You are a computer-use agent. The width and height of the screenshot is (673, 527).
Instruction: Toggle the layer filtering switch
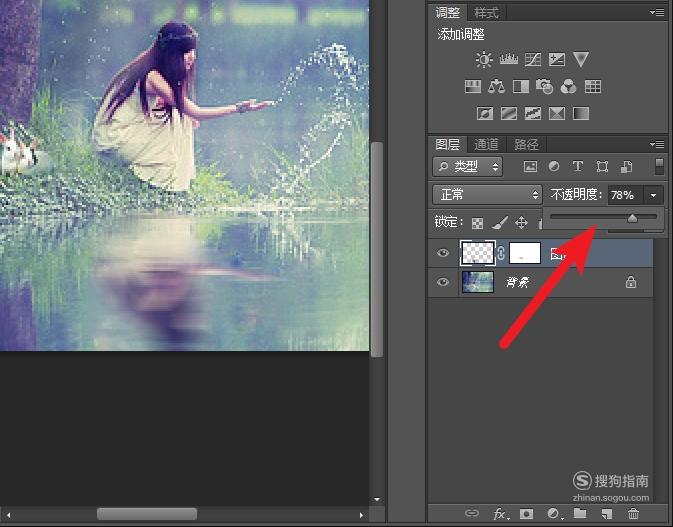click(x=659, y=167)
